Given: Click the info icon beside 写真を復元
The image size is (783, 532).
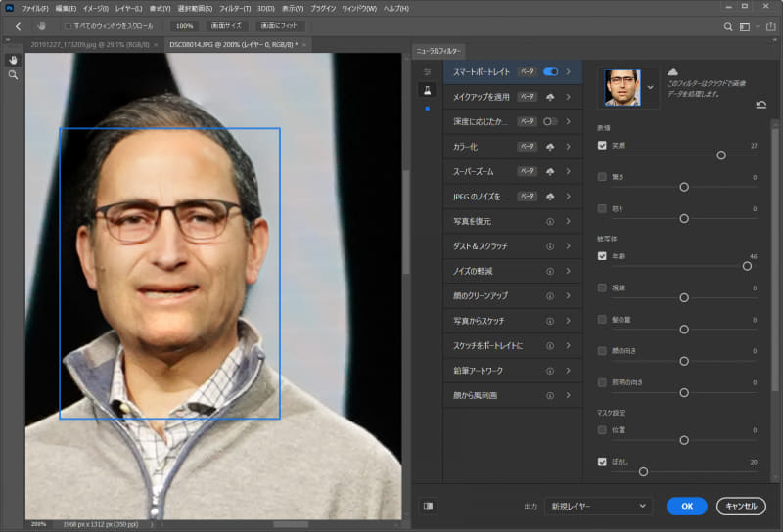Looking at the screenshot, I should click(x=550, y=221).
